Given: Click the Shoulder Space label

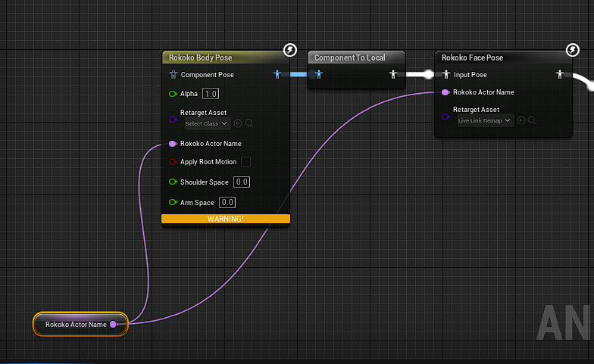Looking at the screenshot, I should click(x=205, y=182).
